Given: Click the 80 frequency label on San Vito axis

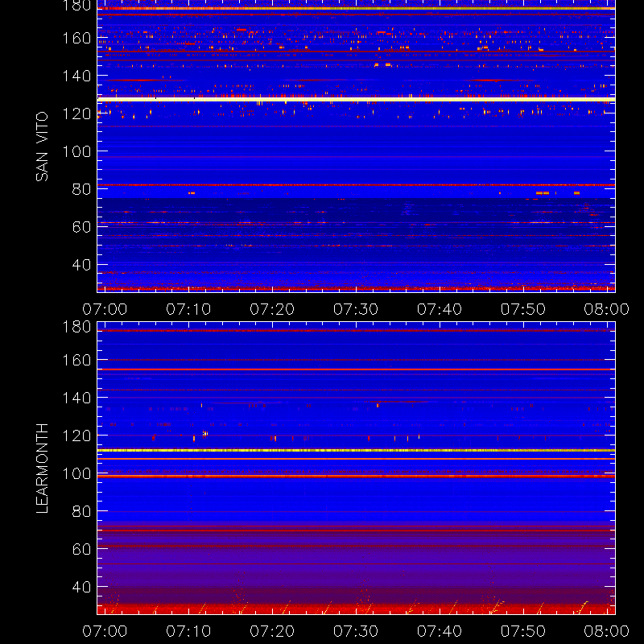Looking at the screenshot, I should pos(81,189).
